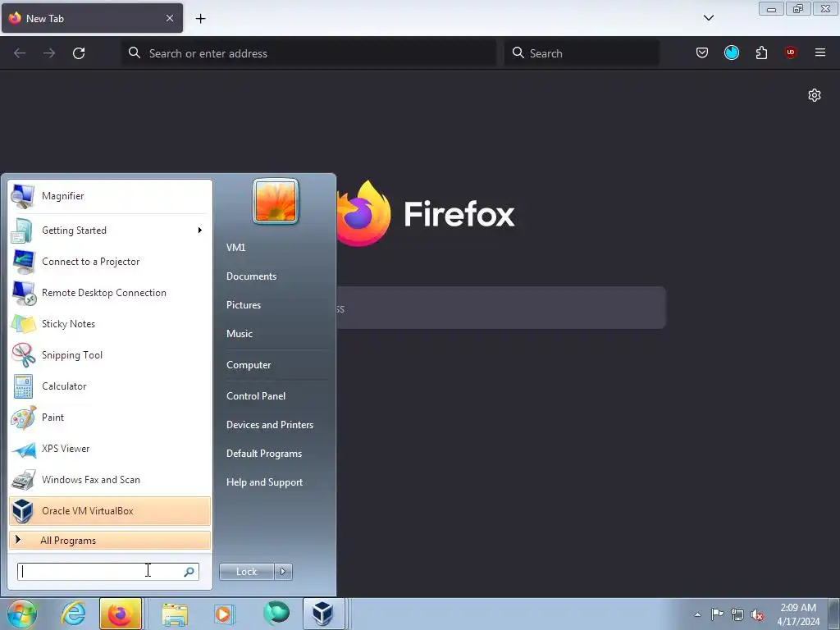Open Computer from Start menu
Image resolution: width=840 pixels, height=630 pixels.
[249, 365]
